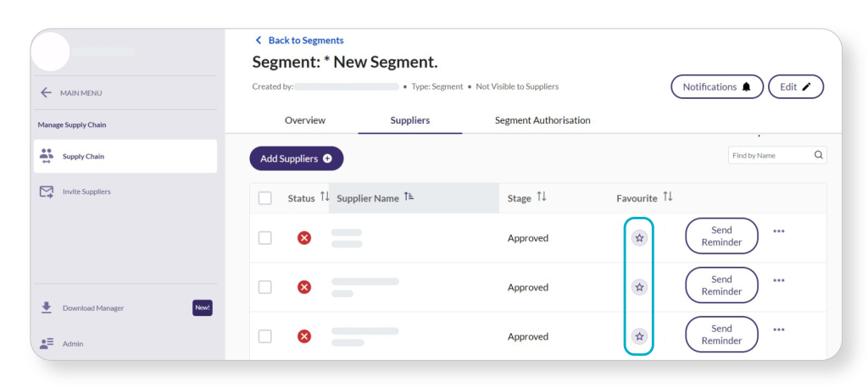The height and width of the screenshot is (387, 868).
Task: Open the Segment Authorisation tab
Action: click(542, 120)
